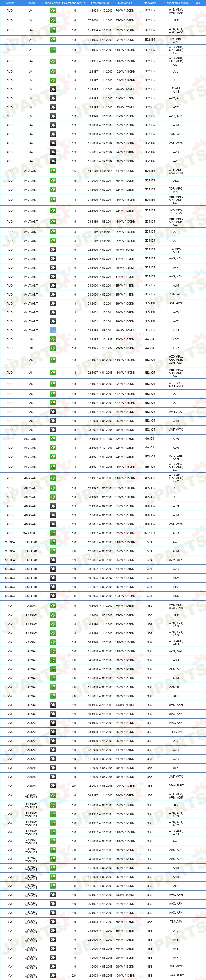Click ON icon in Skoda Superb AVB row
Screen dimensions: 206x980
tap(53, 569)
